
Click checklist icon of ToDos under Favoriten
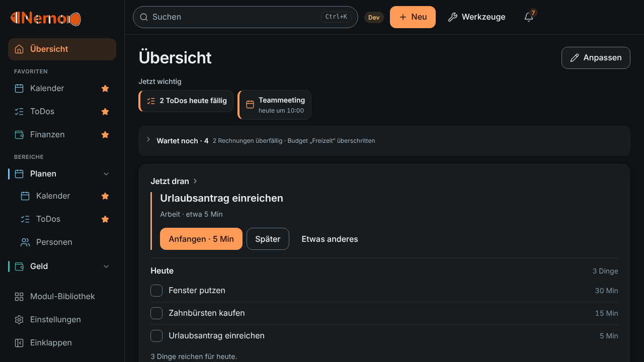click(x=19, y=112)
